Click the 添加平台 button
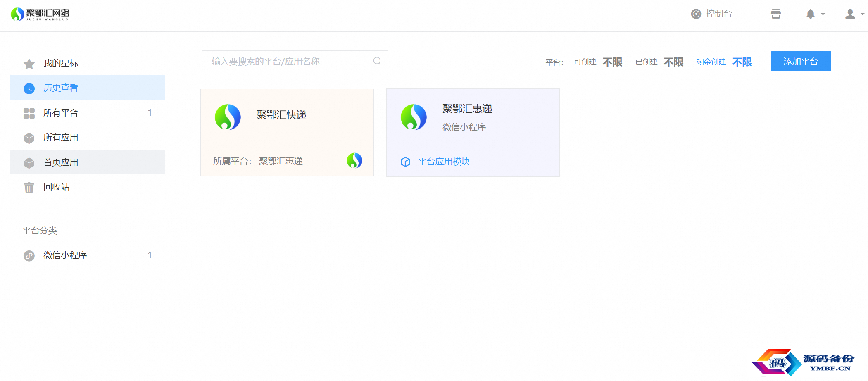Screen dimensions: 868x381 (801, 61)
